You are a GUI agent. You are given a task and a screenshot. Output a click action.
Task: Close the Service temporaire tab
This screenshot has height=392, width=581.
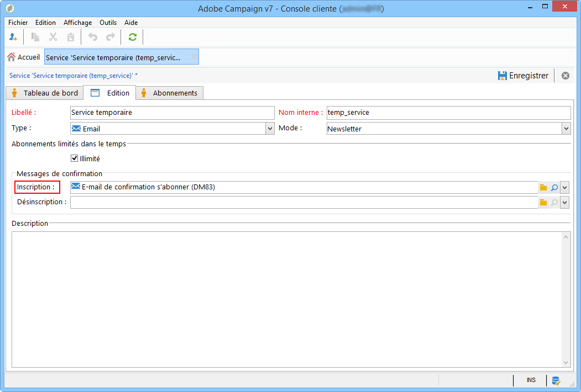tap(194, 57)
